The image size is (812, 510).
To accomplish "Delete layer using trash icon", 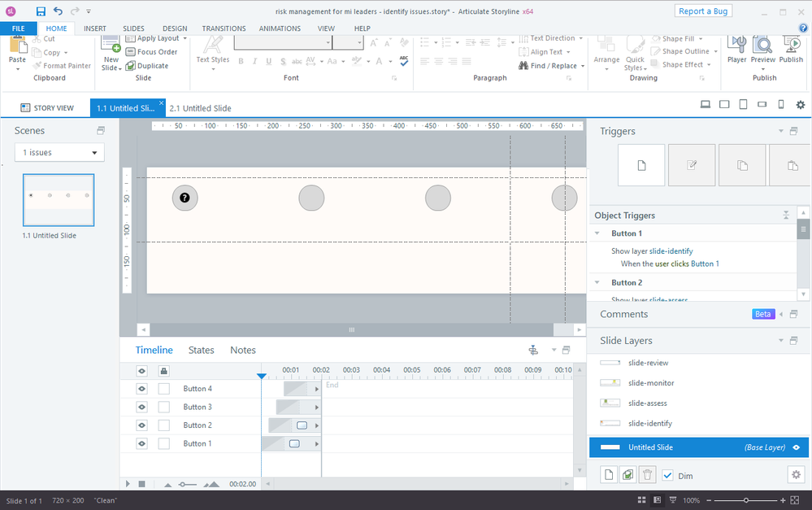I will (x=647, y=475).
